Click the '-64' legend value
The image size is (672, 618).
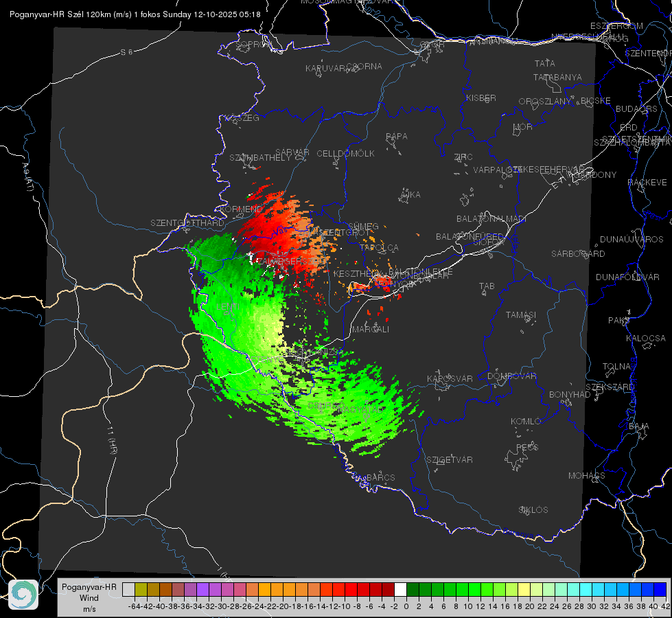coord(134,606)
